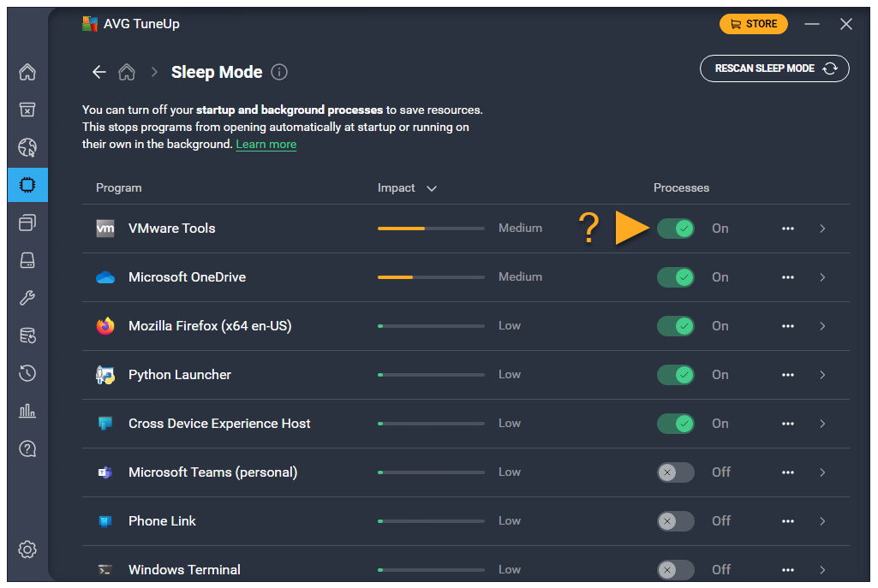Sort using the Impact column dropdown arrow

point(432,188)
